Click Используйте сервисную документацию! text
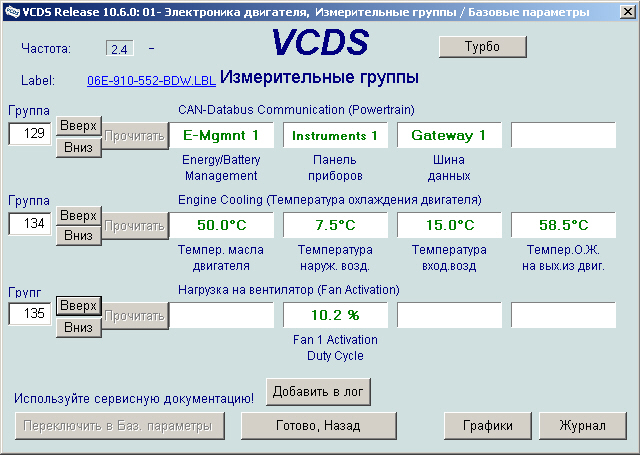Screen dimensions: 640x455 click(x=134, y=398)
